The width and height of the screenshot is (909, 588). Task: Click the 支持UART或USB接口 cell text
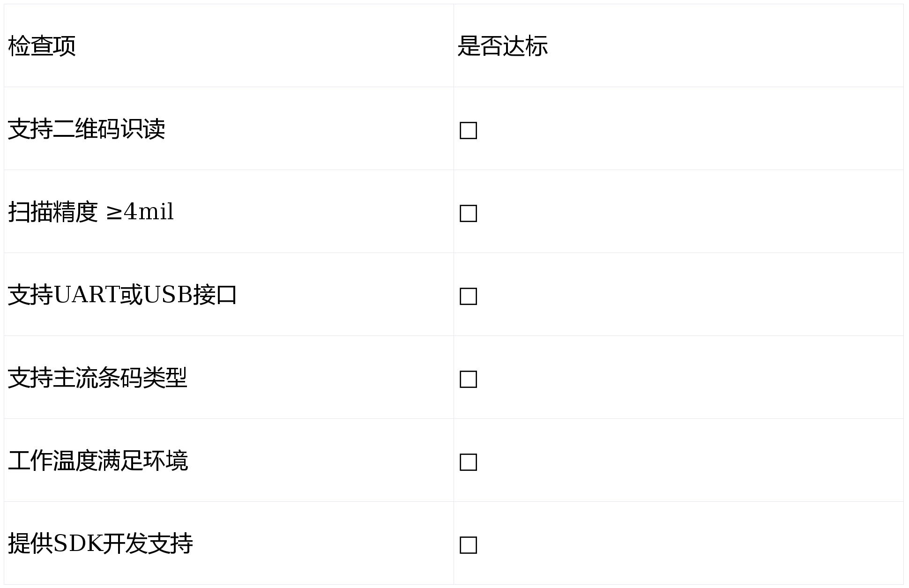(x=122, y=295)
